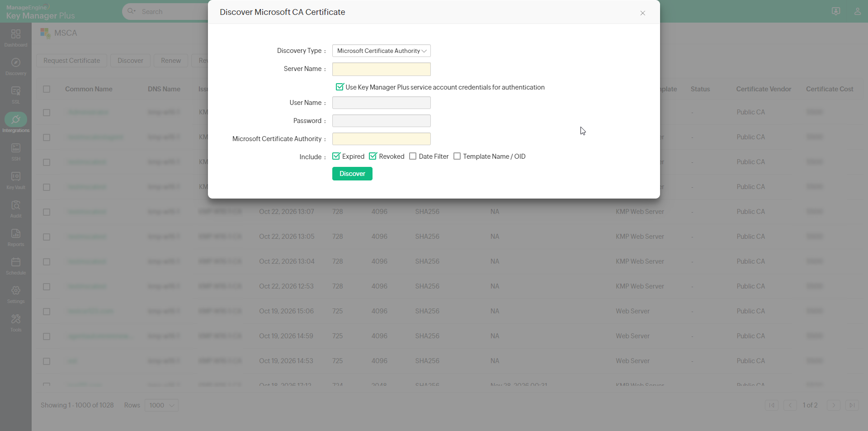868x431 pixels.
Task: Open the SSL sidebar section
Action: click(16, 95)
